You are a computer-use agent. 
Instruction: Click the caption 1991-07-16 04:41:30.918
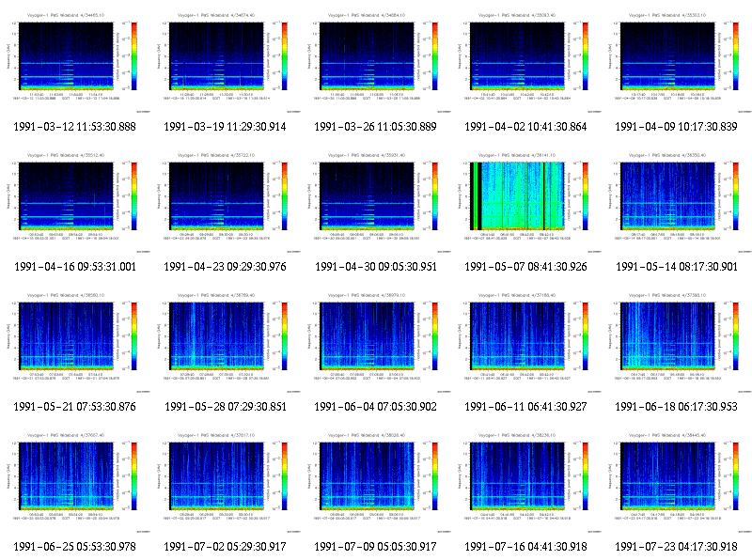click(525, 547)
